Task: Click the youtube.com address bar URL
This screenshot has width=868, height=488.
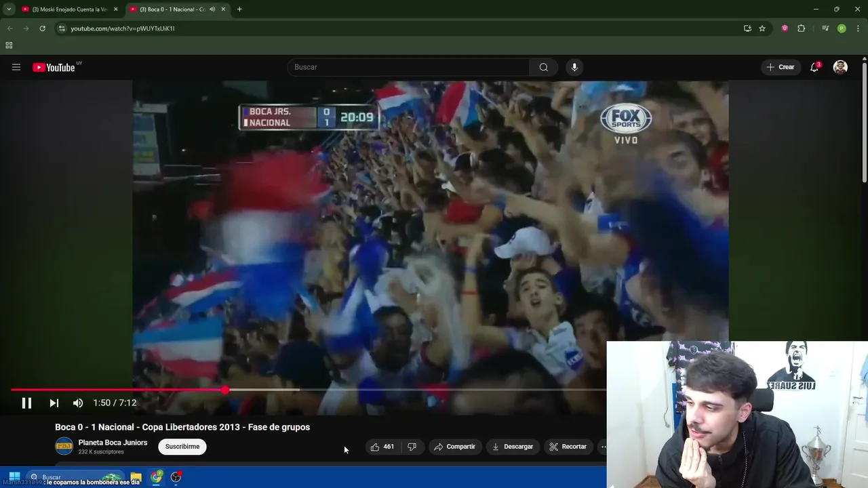Action: [123, 28]
